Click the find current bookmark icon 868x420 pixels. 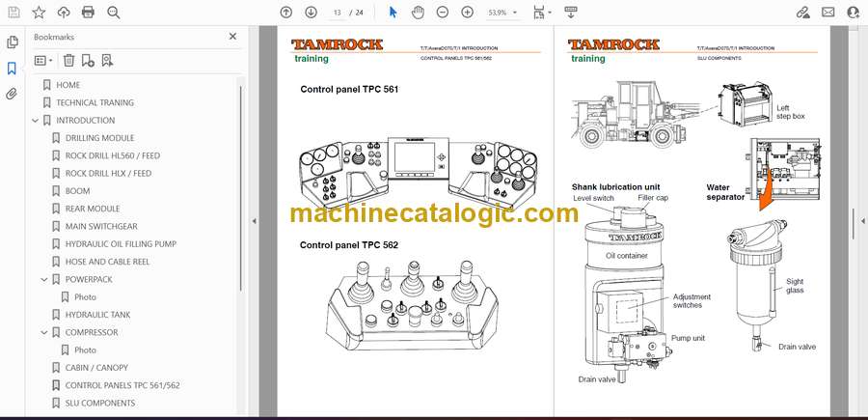point(107,61)
